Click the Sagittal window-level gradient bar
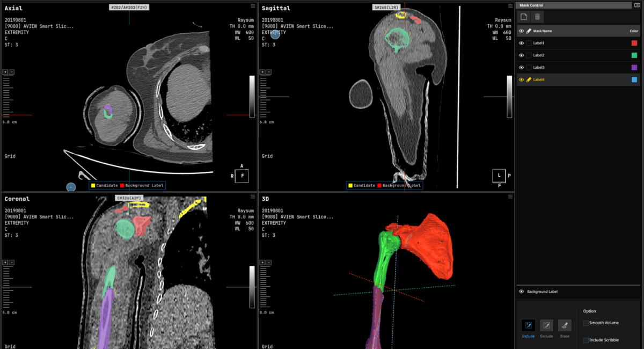The image size is (644, 349). click(509, 97)
